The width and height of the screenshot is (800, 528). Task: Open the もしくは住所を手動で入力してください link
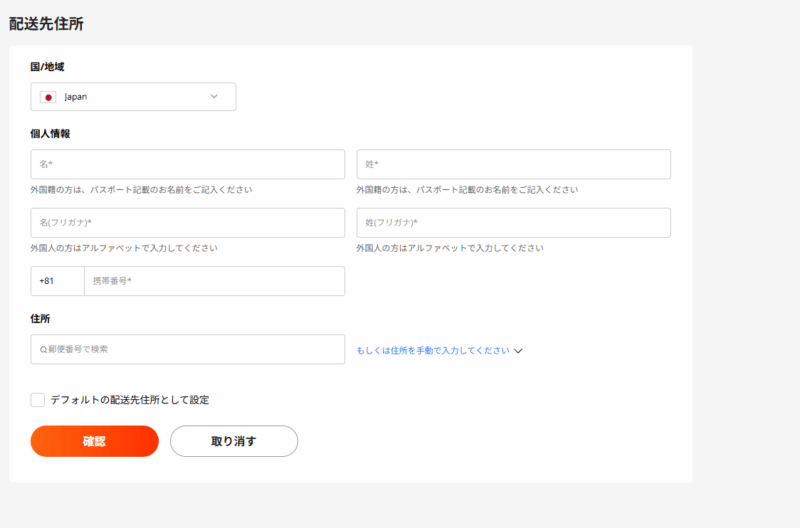[433, 351]
